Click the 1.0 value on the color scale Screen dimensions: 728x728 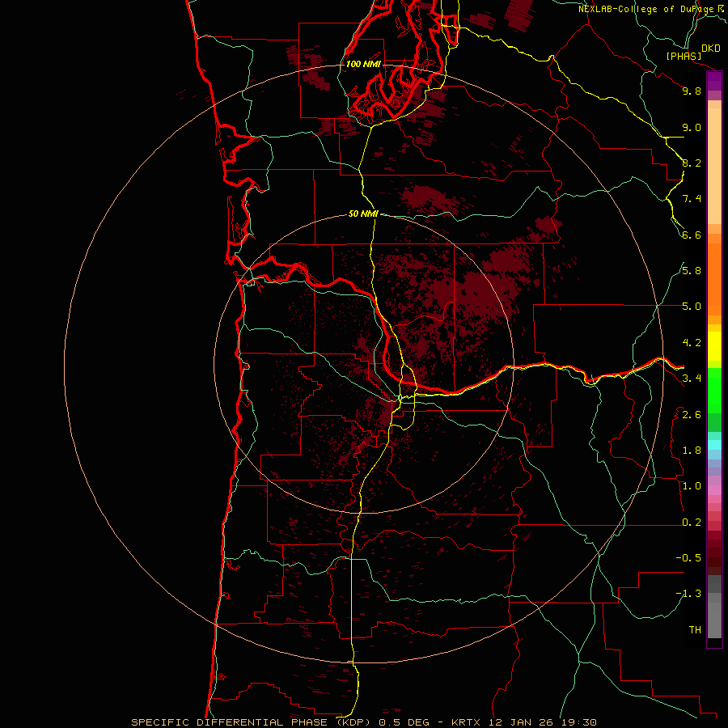pyautogui.click(x=692, y=486)
